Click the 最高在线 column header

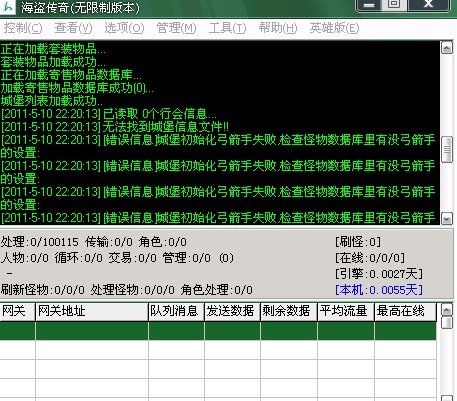click(405, 312)
